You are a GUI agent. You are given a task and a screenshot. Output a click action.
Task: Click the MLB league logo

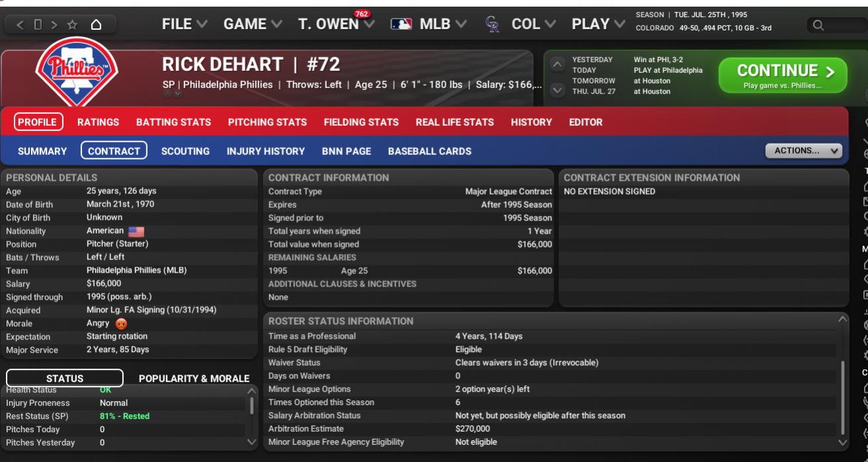pyautogui.click(x=401, y=24)
